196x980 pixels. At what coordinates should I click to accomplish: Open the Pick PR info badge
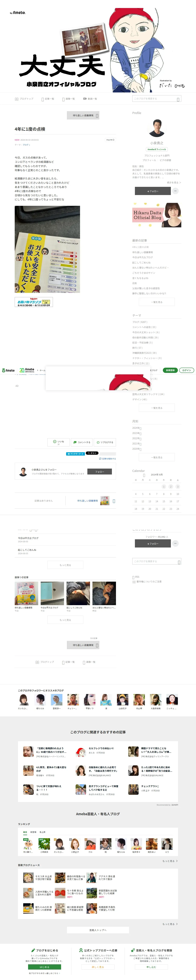(x=110, y=140)
